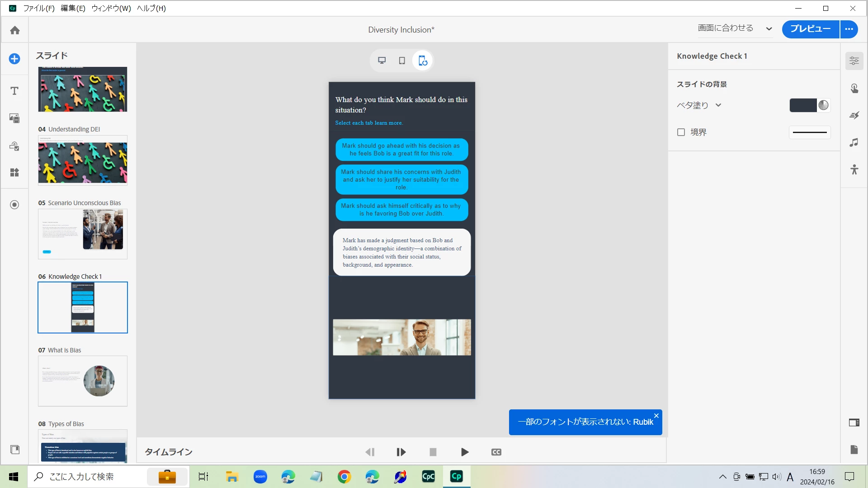Click the slide background color swatch
The width and height of the screenshot is (868, 488).
pos(803,105)
